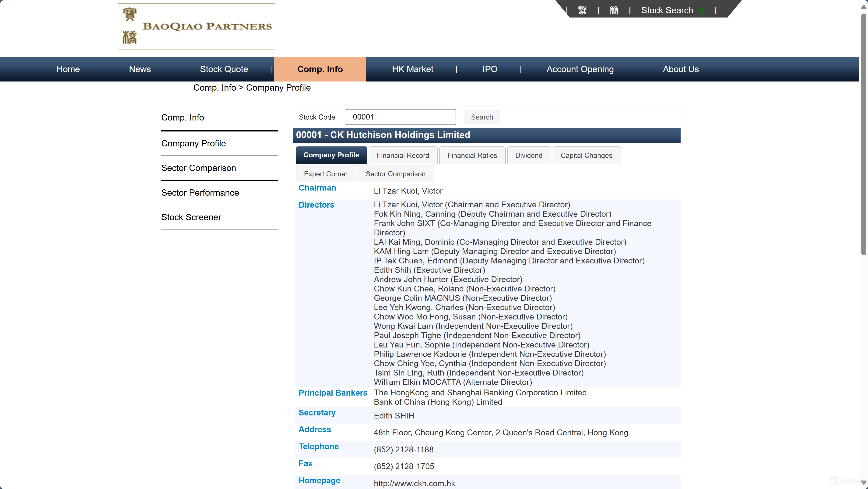Click the Comp. Info breadcrumb link
The height and width of the screenshot is (489, 868).
[215, 88]
